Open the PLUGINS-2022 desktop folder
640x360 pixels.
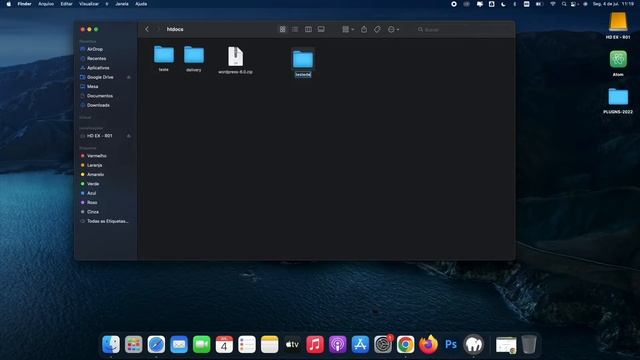(x=618, y=97)
